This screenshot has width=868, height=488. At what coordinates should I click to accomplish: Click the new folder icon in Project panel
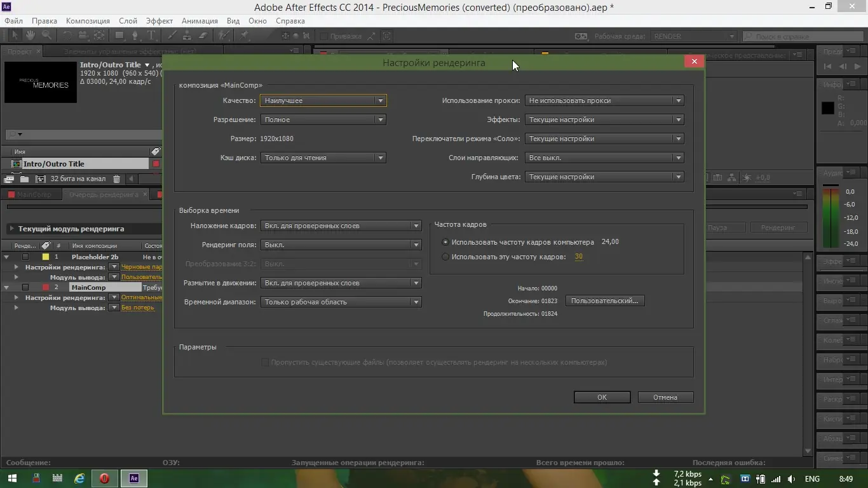coord(25,179)
